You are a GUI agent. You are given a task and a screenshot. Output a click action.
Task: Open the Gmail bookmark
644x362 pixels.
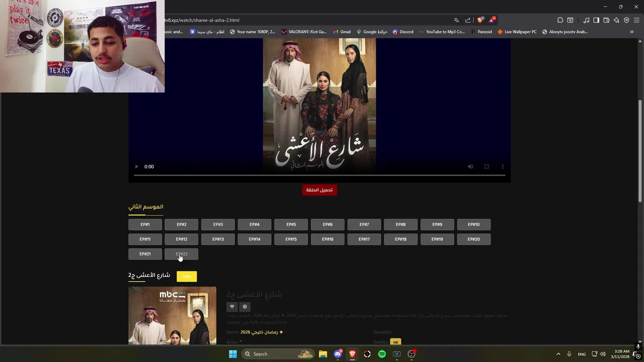342,32
